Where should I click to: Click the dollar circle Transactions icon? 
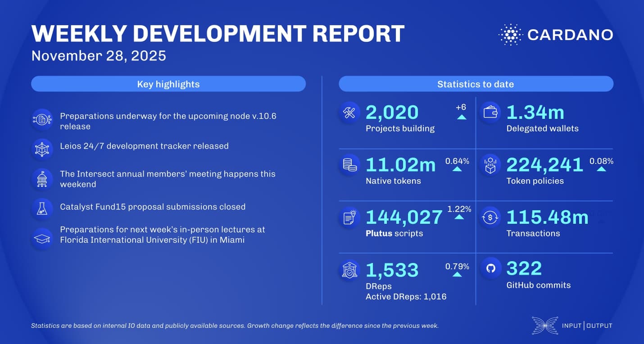click(490, 217)
